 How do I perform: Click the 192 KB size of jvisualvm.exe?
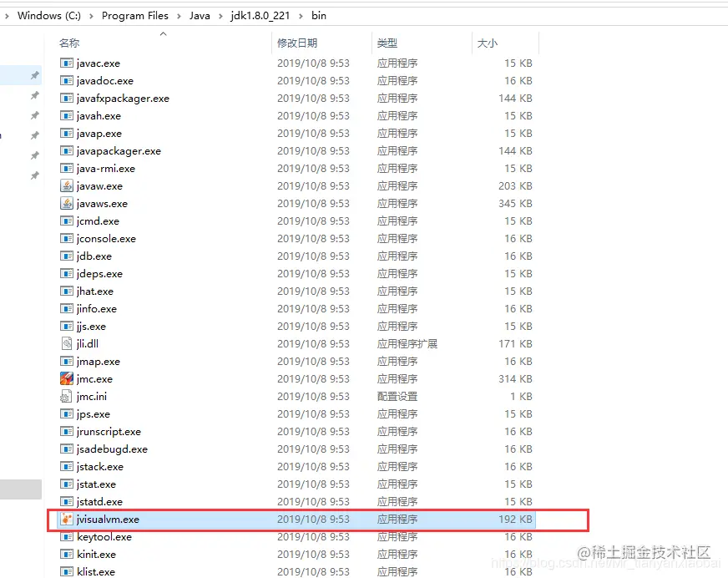tap(515, 519)
